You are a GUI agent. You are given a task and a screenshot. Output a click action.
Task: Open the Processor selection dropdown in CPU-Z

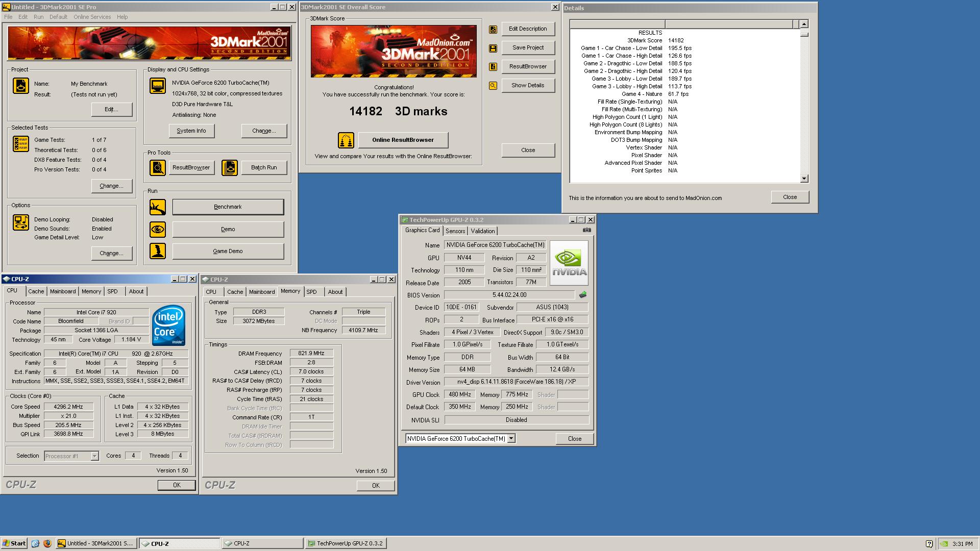(x=94, y=456)
